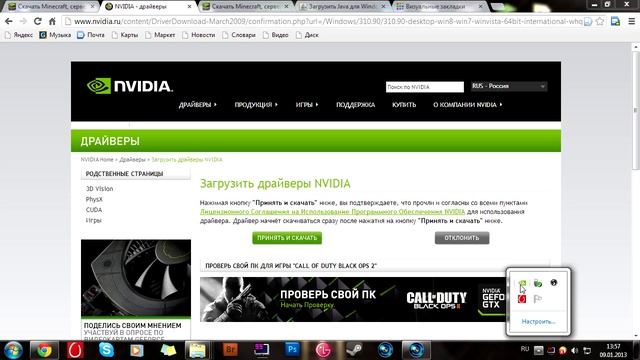Open the Видео bookmark
The height and width of the screenshot is (360, 640).
coord(276,35)
